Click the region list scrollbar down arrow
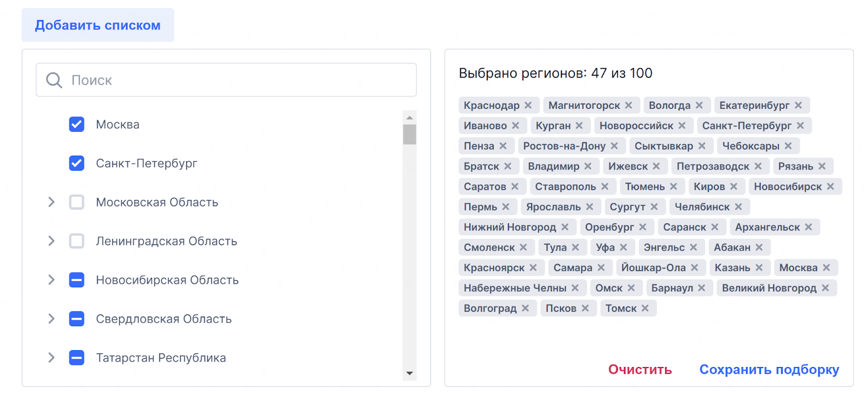Viewport: 868px width, 400px height. coord(410,373)
